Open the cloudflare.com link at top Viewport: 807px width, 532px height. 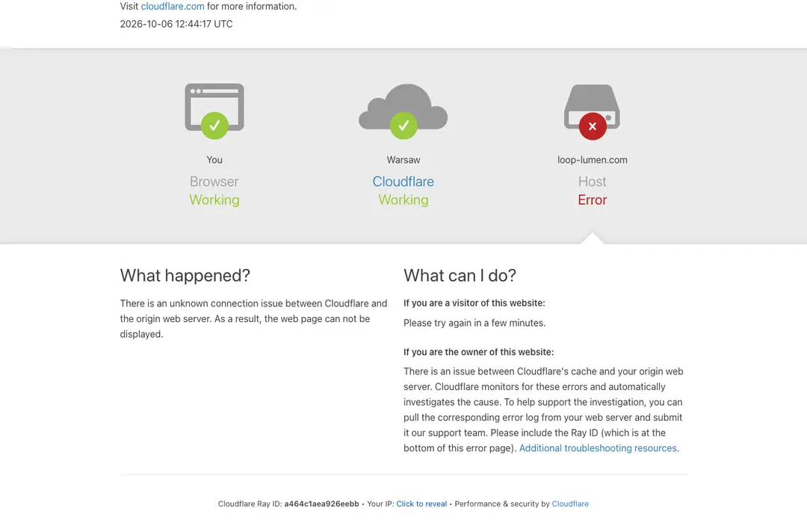click(x=173, y=7)
